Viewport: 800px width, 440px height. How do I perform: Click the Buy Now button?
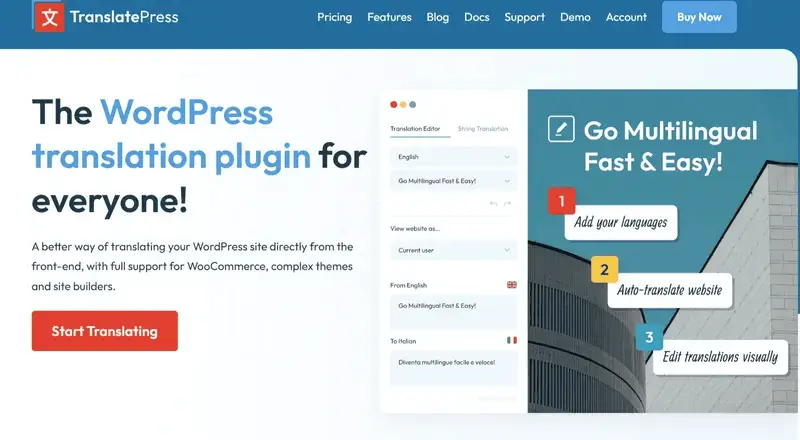pyautogui.click(x=699, y=17)
